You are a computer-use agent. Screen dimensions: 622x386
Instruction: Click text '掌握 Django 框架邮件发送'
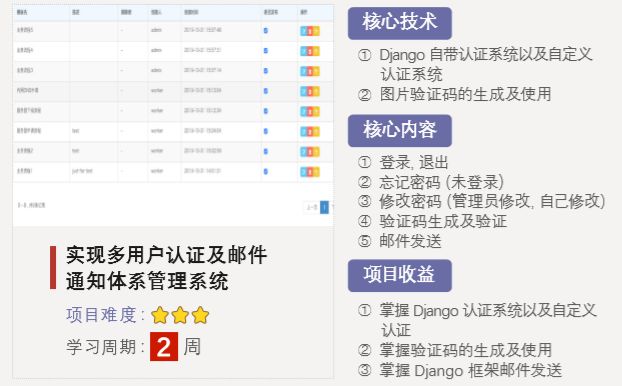point(471,370)
